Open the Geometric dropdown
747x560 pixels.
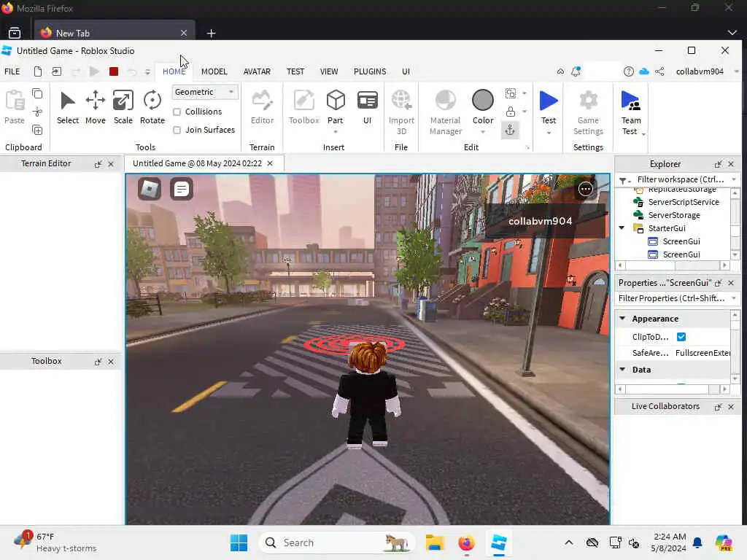[x=204, y=92]
